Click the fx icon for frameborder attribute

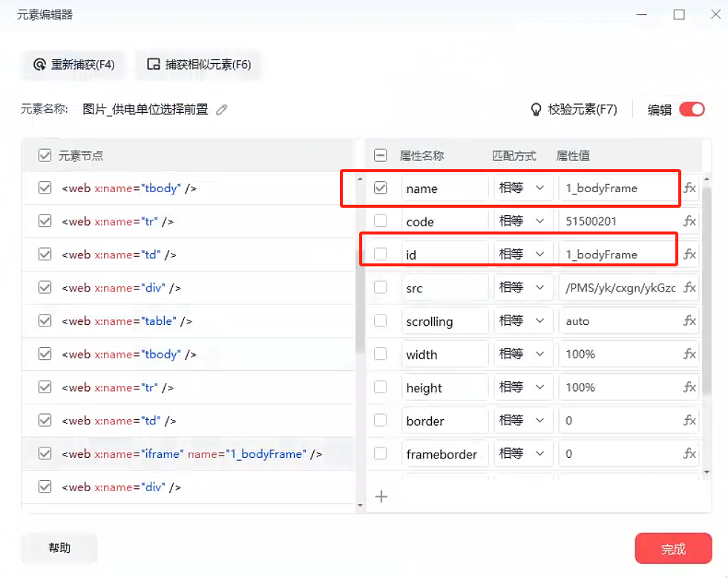tap(689, 453)
